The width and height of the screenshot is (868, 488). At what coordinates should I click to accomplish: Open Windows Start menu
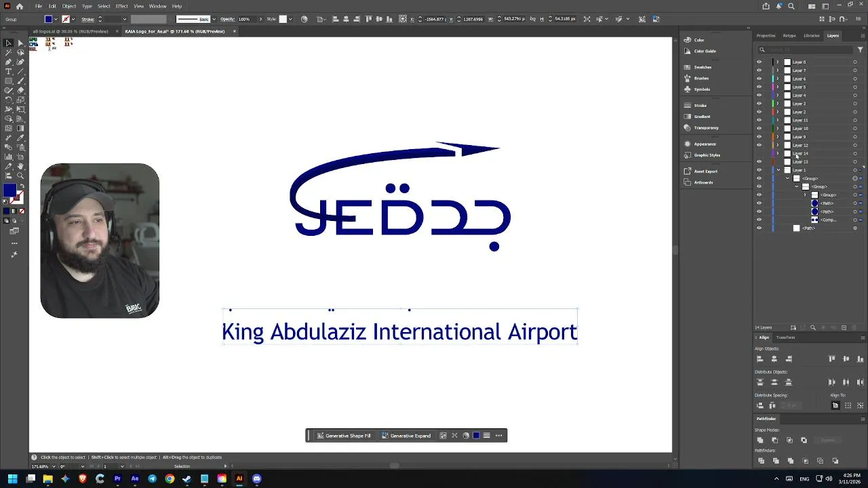[x=12, y=479]
